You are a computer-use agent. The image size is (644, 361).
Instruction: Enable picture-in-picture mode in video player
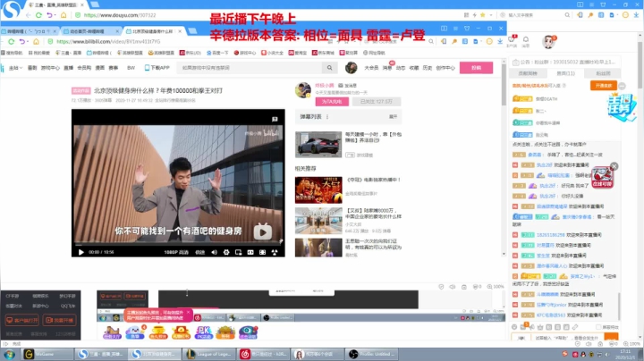238,252
